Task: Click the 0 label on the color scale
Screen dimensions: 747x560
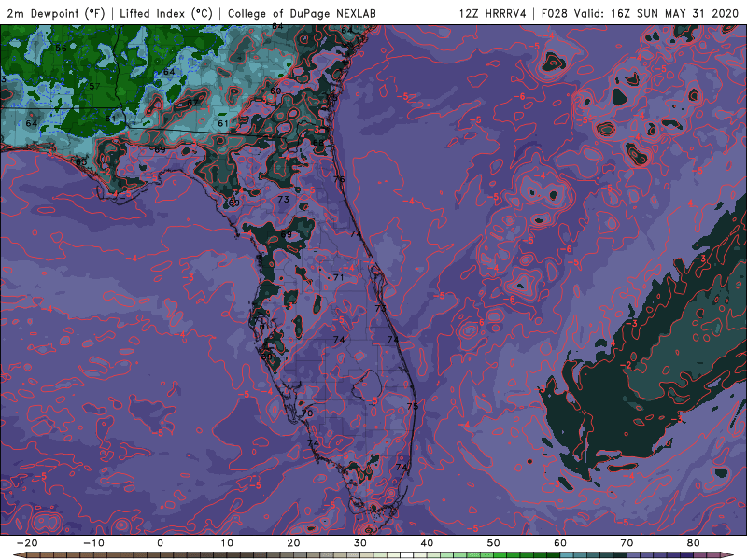Action: click(x=160, y=543)
